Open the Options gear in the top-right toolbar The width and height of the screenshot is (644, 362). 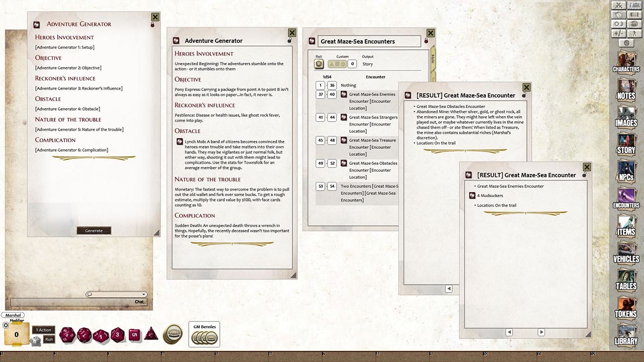point(627,43)
